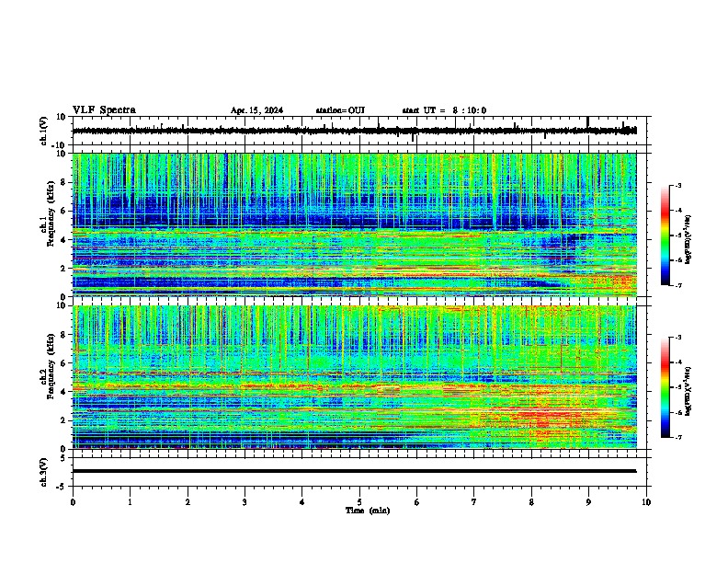Click the "8" kHz tick on ch.1 frequency axis
The image size is (728, 563).
pyautogui.click(x=64, y=182)
